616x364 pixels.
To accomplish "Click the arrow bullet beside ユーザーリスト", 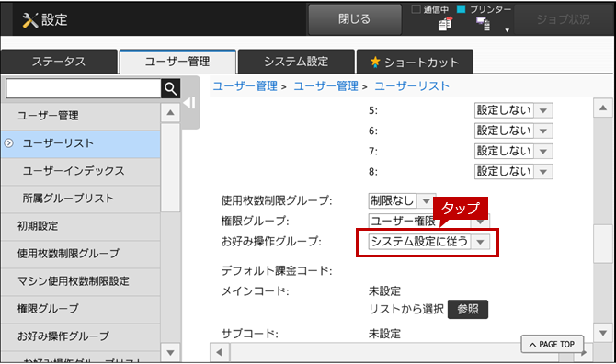I will [x=8, y=143].
